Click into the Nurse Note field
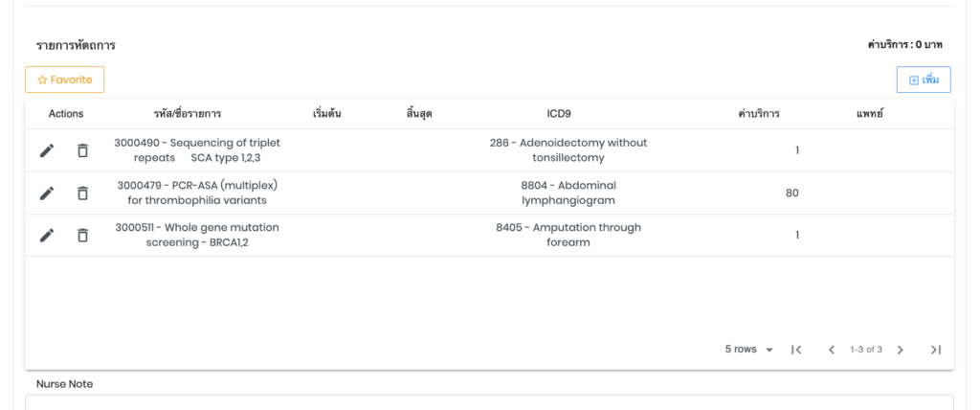The height and width of the screenshot is (410, 980). coord(489,402)
